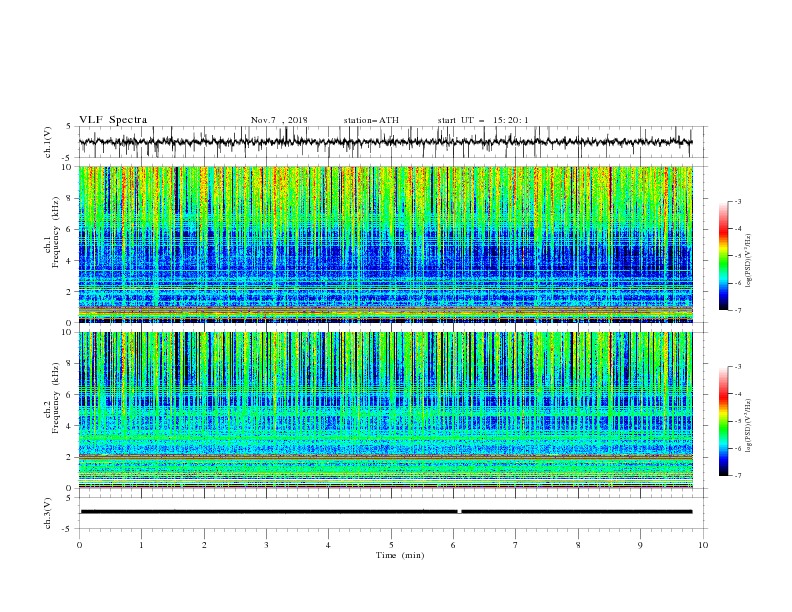Click the "3" tick on time axis
This screenshot has height=612, width=792.
click(266, 545)
